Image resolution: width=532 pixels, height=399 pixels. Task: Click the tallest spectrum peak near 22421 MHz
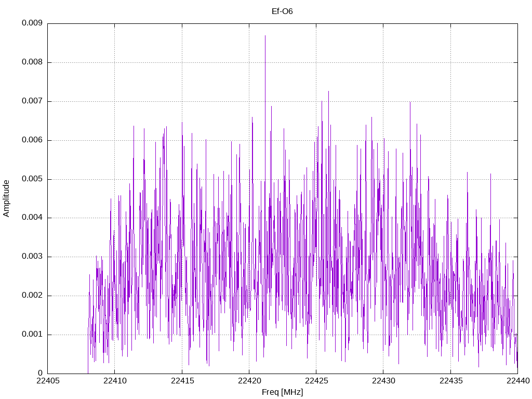coord(265,36)
